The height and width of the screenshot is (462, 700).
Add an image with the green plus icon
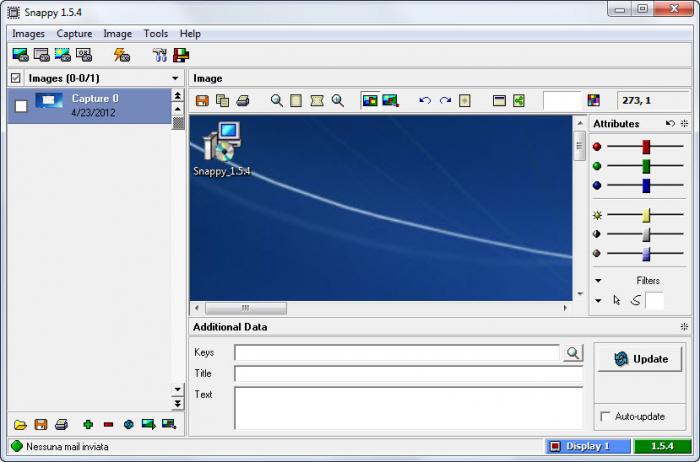[88, 425]
